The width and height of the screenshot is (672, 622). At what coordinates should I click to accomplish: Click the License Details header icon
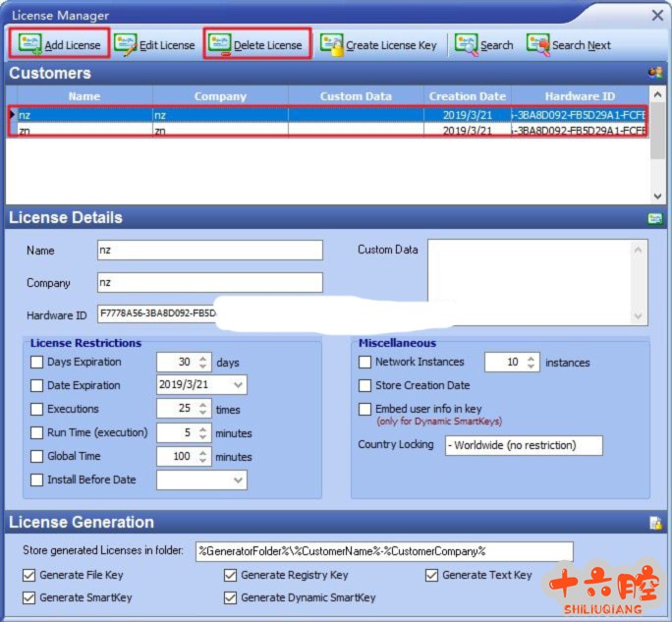655,218
